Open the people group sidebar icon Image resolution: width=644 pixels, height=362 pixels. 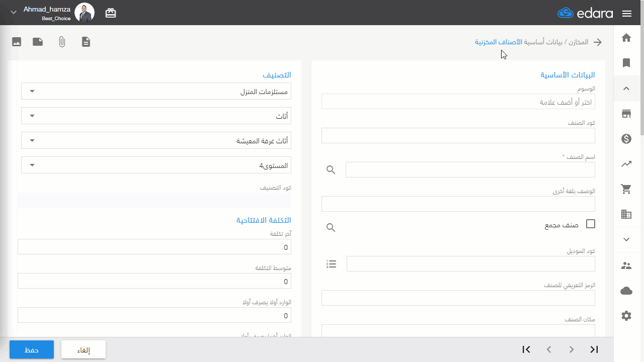626,265
